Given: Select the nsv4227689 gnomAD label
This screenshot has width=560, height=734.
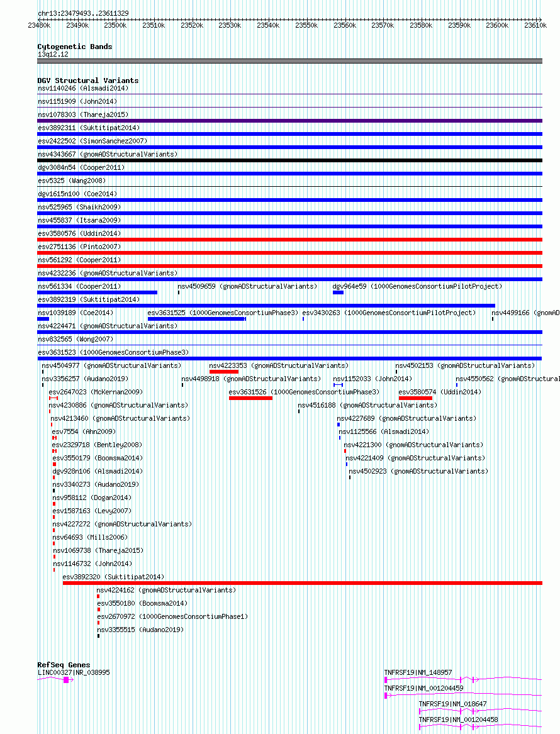Looking at the screenshot, I should [406, 418].
